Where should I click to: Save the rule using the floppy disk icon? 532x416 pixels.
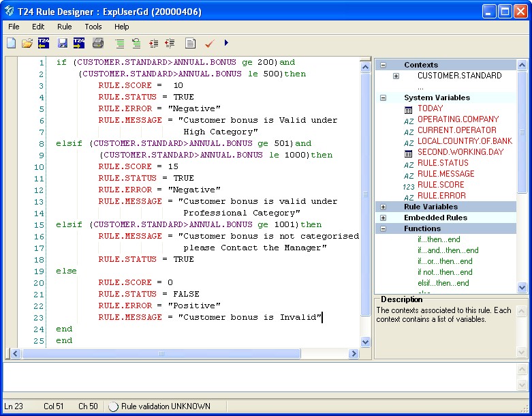coord(63,43)
